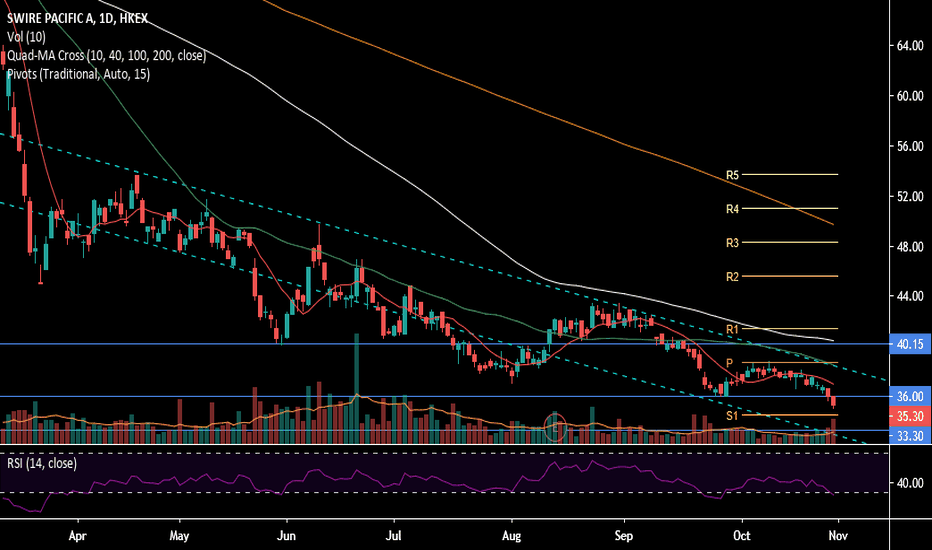Click the SWIRE PACIFIC A, 1D, HKEX title

pos(77,18)
